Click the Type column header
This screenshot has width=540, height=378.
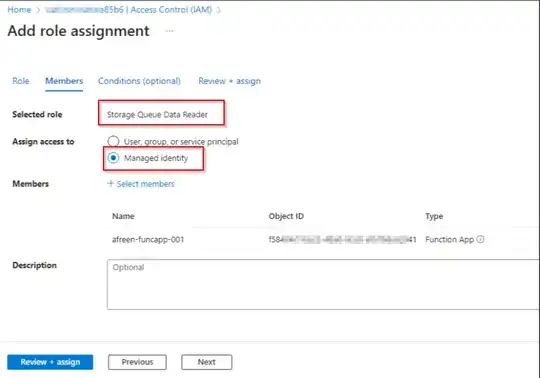(x=434, y=216)
